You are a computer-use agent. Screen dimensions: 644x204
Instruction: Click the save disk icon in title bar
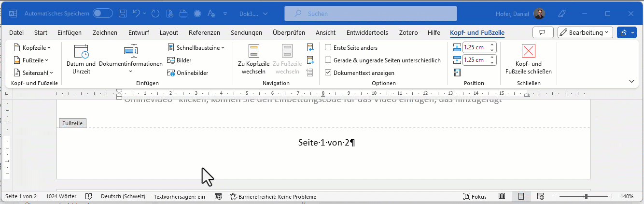pyautogui.click(x=123, y=14)
